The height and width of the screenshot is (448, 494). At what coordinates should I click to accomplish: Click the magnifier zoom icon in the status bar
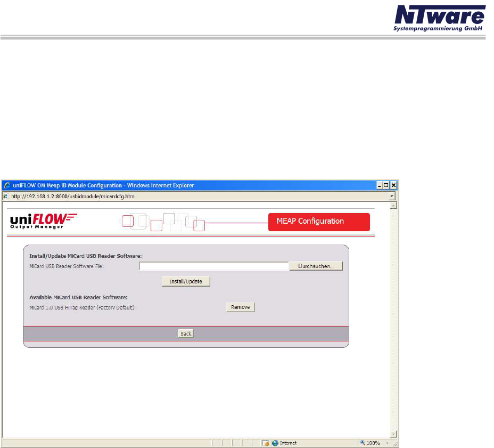[363, 443]
